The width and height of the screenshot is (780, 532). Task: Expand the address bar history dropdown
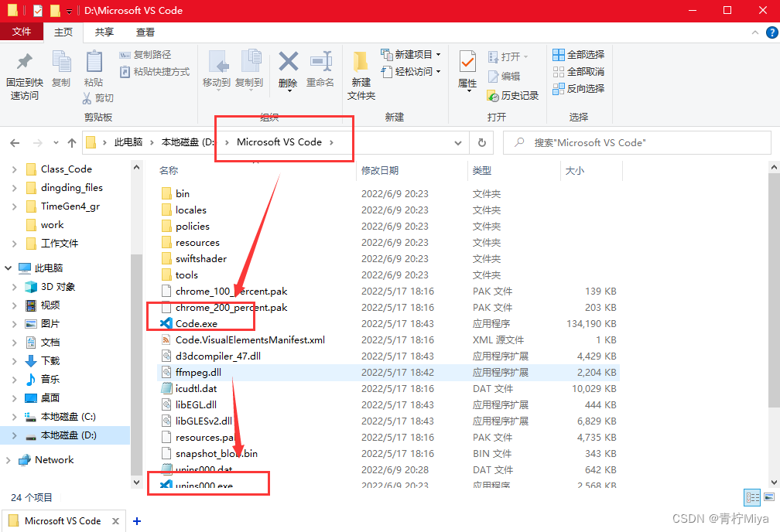(457, 143)
